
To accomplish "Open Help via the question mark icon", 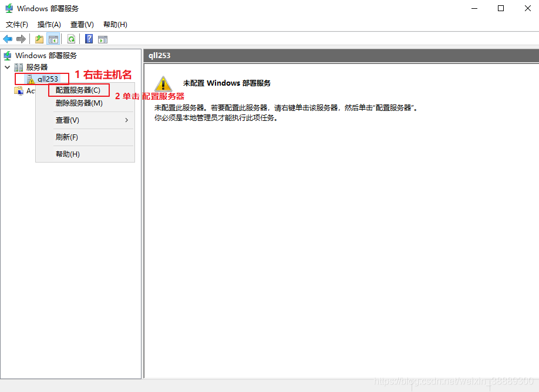I will click(89, 39).
